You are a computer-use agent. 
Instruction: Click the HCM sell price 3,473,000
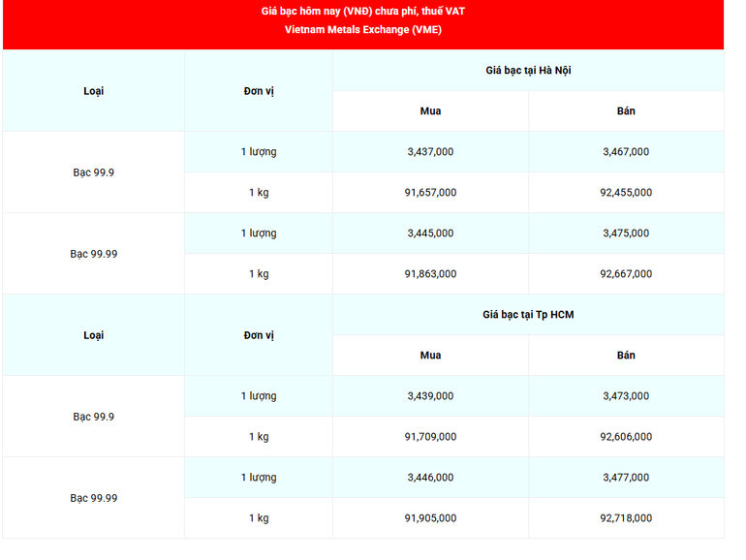tap(626, 396)
